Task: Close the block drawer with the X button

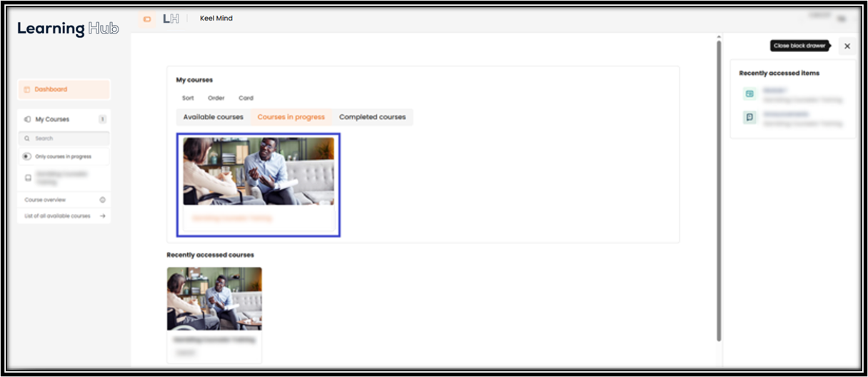Action: (x=847, y=46)
